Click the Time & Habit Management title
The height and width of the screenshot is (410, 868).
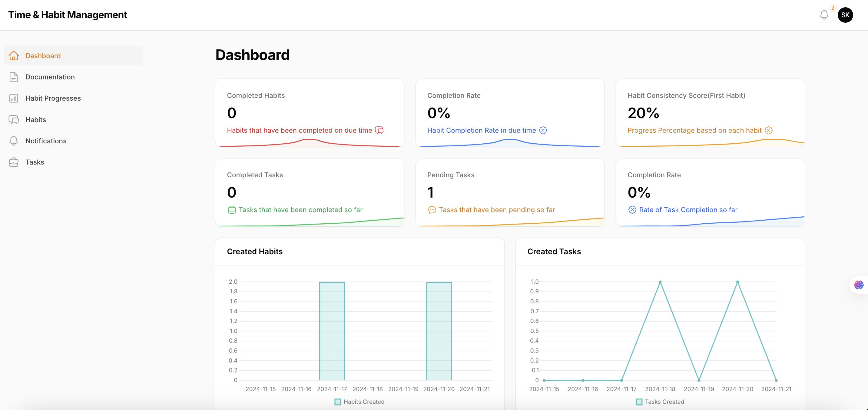(68, 15)
